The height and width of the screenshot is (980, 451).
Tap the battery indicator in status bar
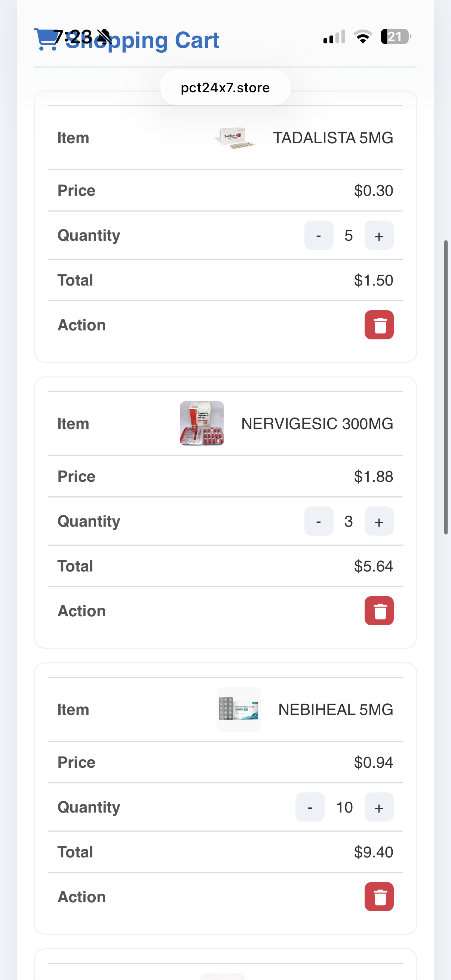(395, 37)
